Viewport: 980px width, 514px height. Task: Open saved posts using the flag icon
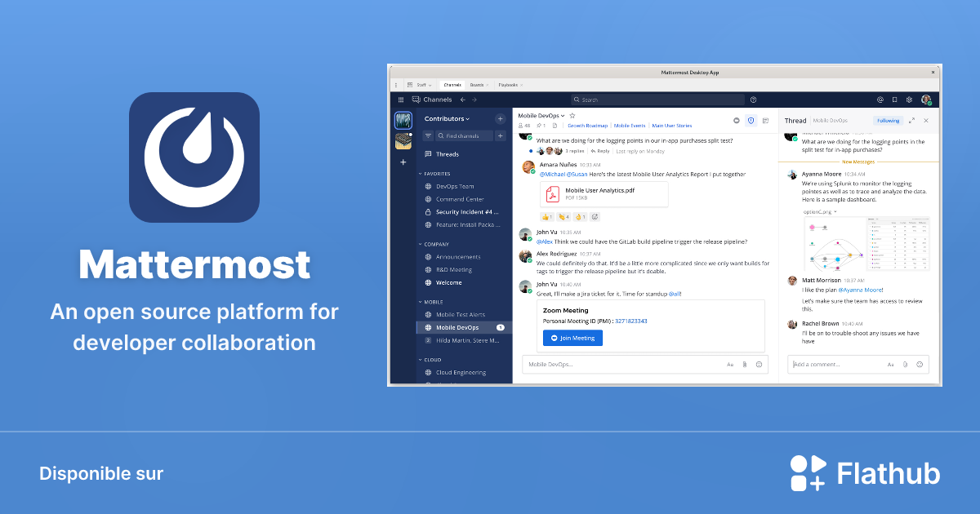tap(894, 100)
